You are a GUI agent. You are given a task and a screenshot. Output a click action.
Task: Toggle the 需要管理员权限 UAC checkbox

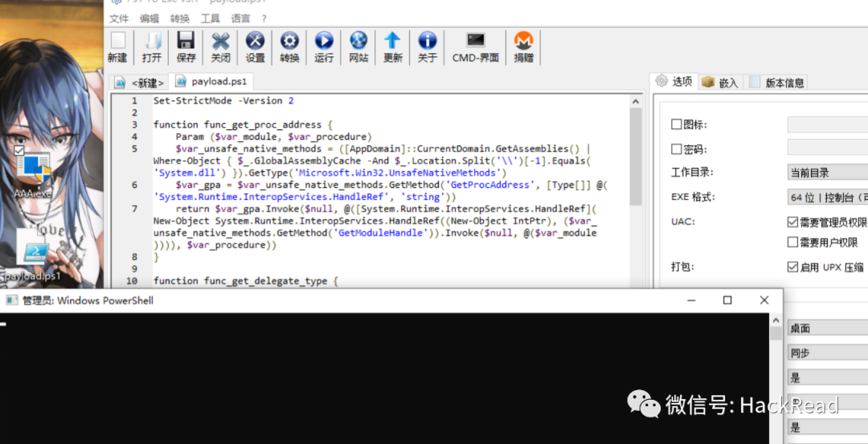792,222
